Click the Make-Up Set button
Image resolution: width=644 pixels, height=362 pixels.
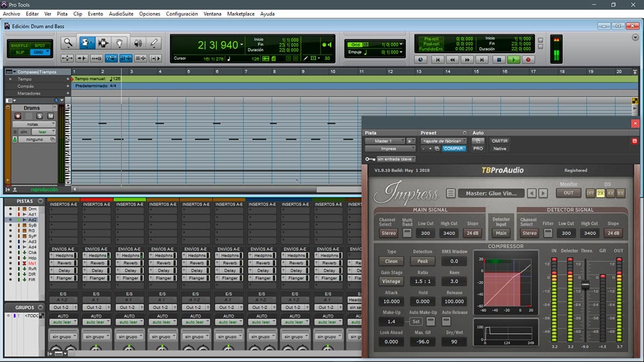point(416,321)
